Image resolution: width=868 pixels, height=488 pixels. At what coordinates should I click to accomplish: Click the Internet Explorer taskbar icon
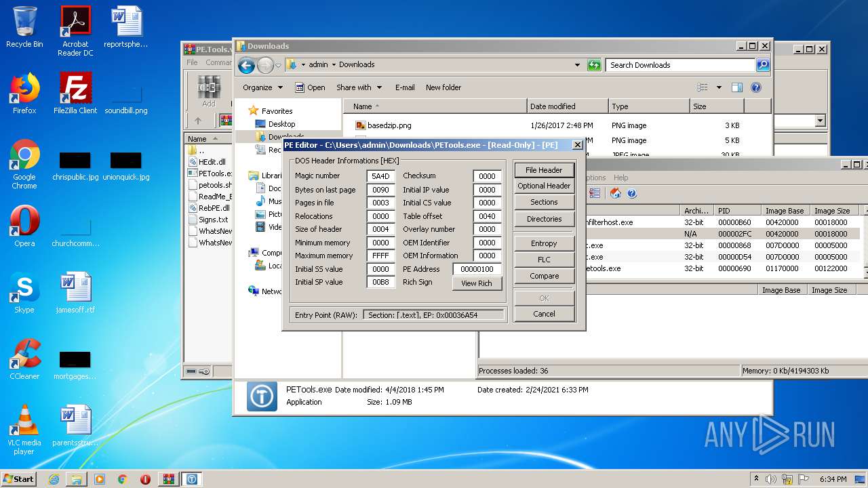[x=54, y=479]
